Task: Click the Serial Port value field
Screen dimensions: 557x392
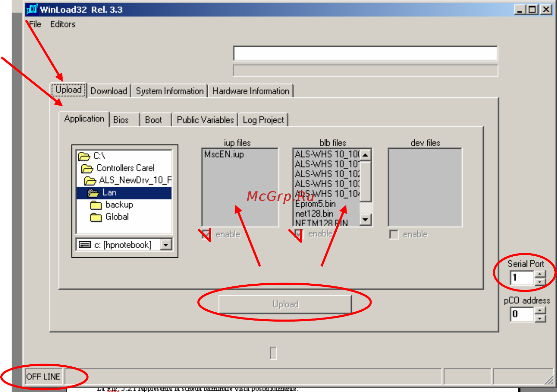Action: coord(522,278)
